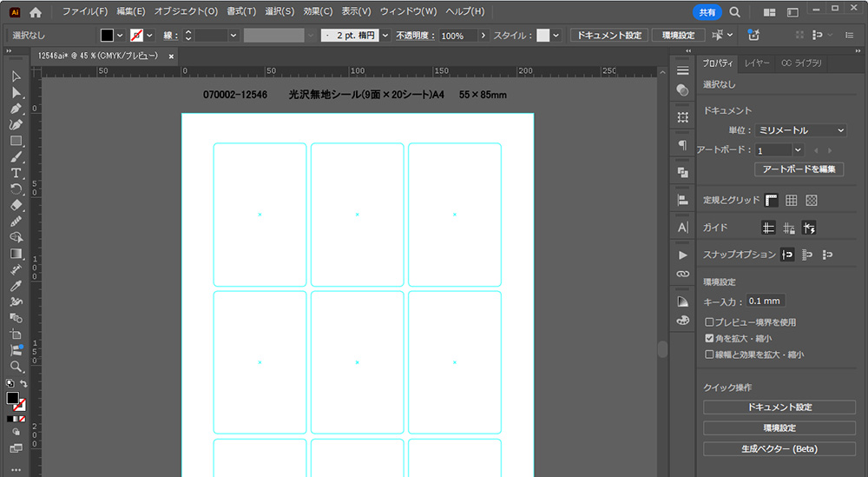
Task: Select the Type tool
Action: coord(16,173)
